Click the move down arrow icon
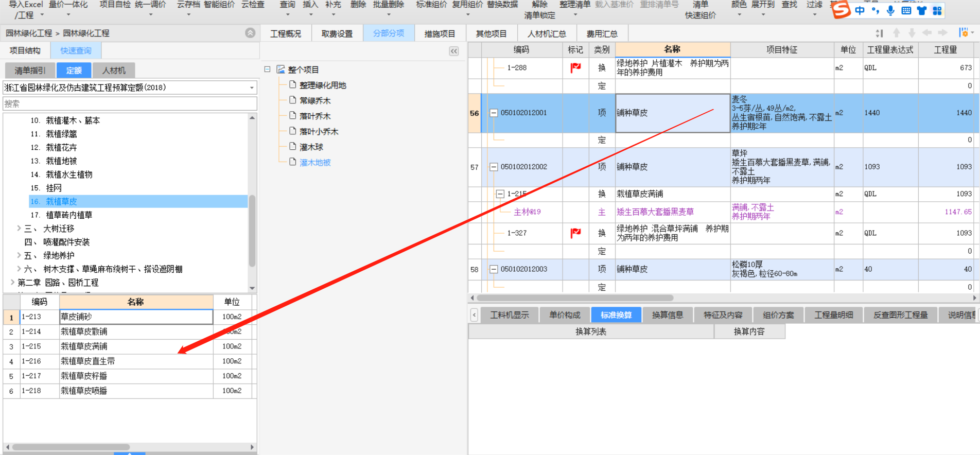Screen dimensions: 980x455 click(x=912, y=33)
